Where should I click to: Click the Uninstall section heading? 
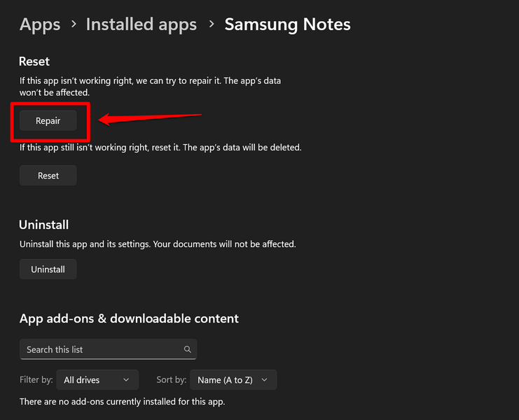[x=43, y=225]
